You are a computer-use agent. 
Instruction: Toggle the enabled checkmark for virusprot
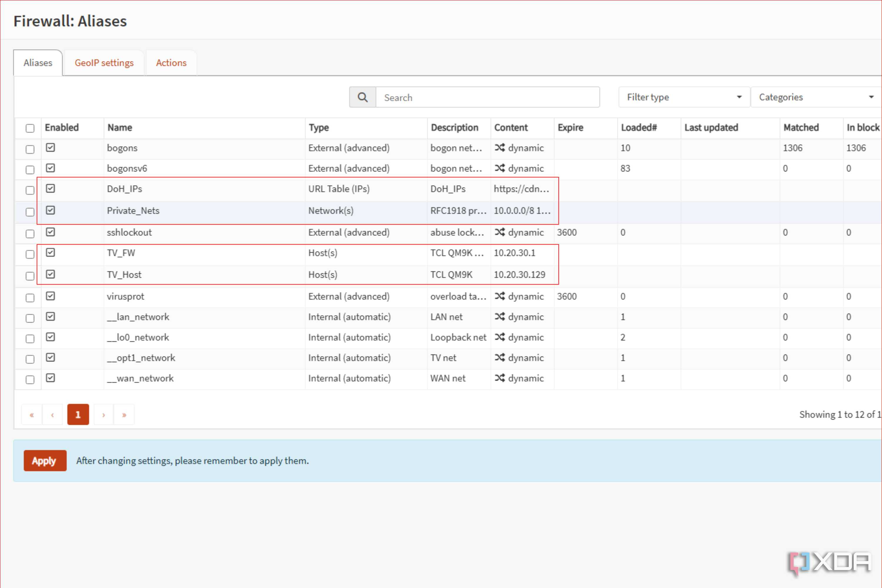(50, 296)
